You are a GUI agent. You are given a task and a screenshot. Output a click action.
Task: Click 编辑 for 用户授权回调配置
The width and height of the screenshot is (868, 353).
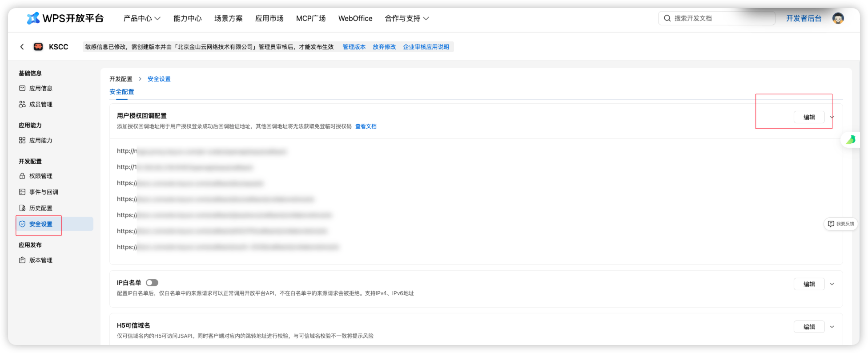click(809, 117)
